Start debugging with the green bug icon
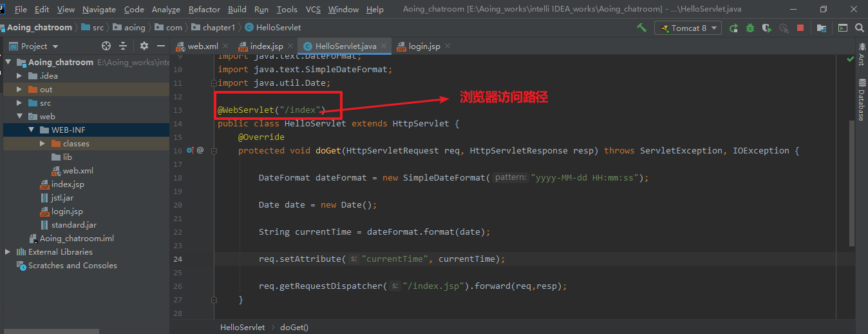This screenshot has height=334, width=868. 750,28
